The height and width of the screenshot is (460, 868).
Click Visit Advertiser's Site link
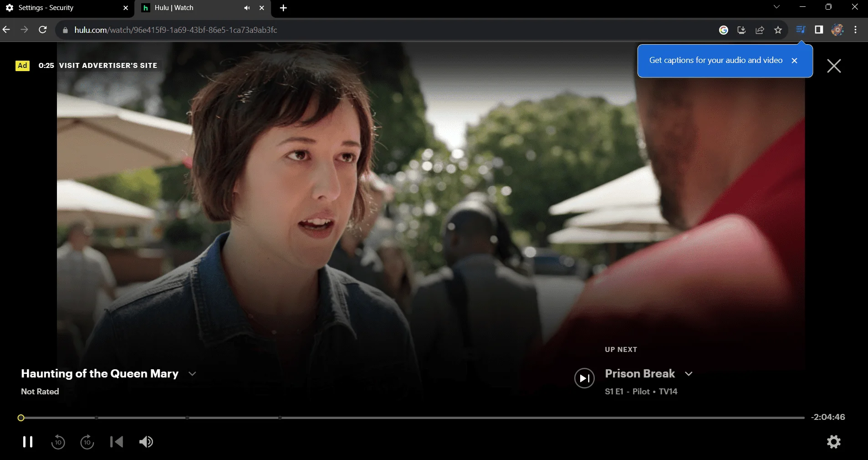(108, 65)
